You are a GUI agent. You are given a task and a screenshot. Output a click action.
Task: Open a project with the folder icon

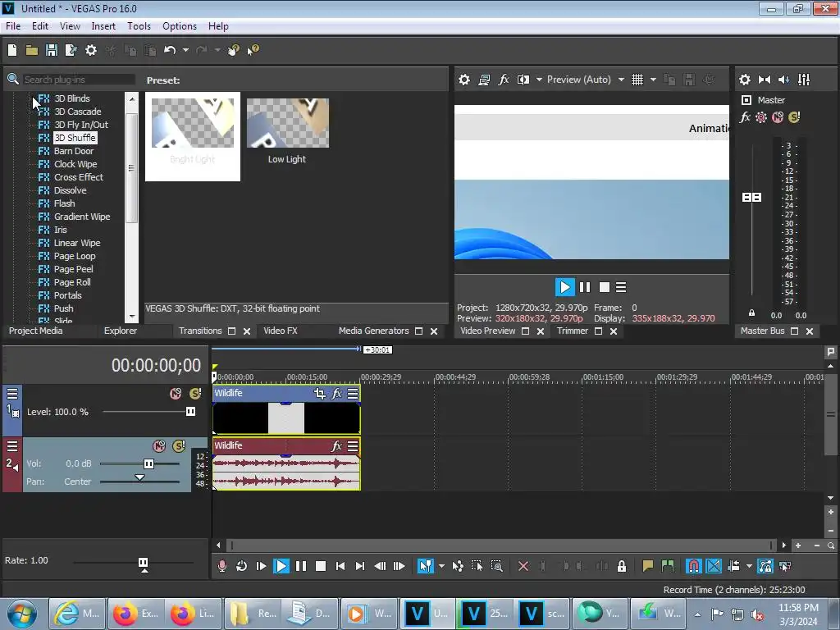coord(32,50)
